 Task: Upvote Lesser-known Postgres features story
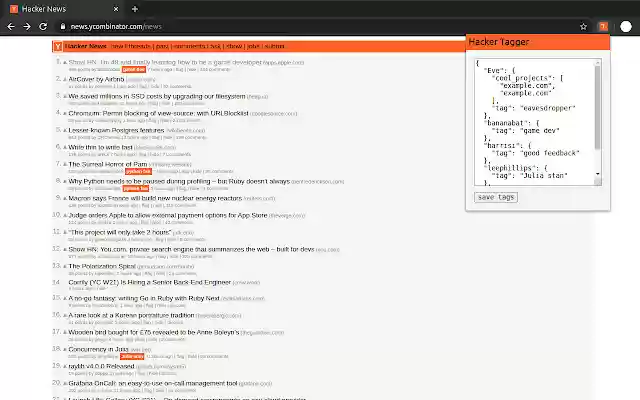65,131
